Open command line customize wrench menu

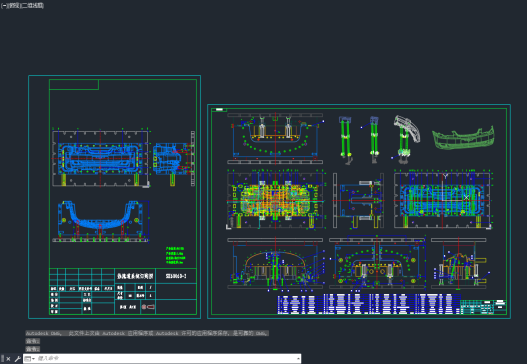click(x=17, y=359)
